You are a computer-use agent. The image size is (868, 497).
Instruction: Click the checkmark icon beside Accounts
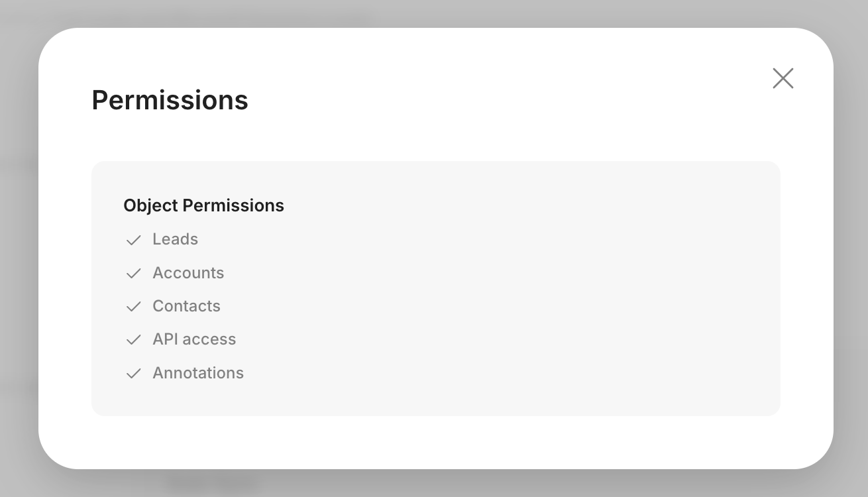[x=134, y=273]
